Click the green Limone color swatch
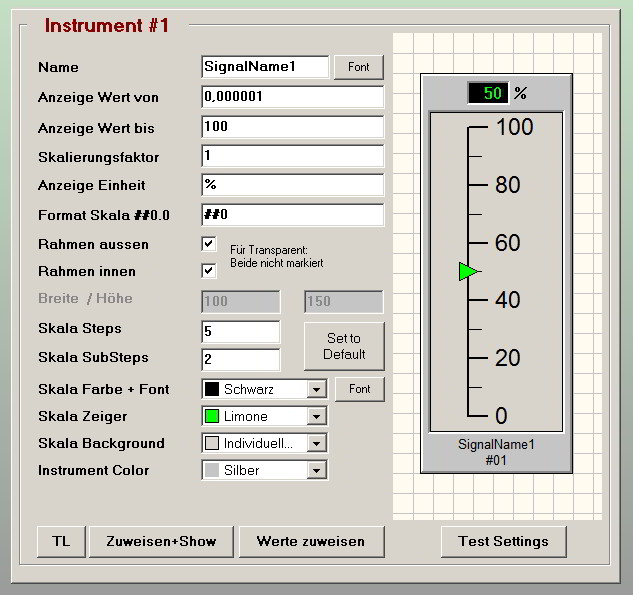This screenshot has height=595, width=633. [212, 416]
